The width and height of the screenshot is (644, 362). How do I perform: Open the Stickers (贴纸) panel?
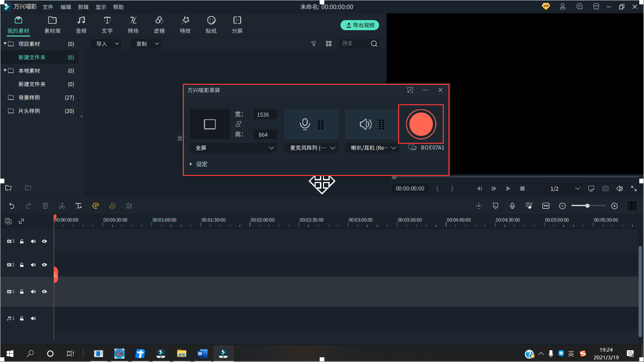tap(211, 25)
